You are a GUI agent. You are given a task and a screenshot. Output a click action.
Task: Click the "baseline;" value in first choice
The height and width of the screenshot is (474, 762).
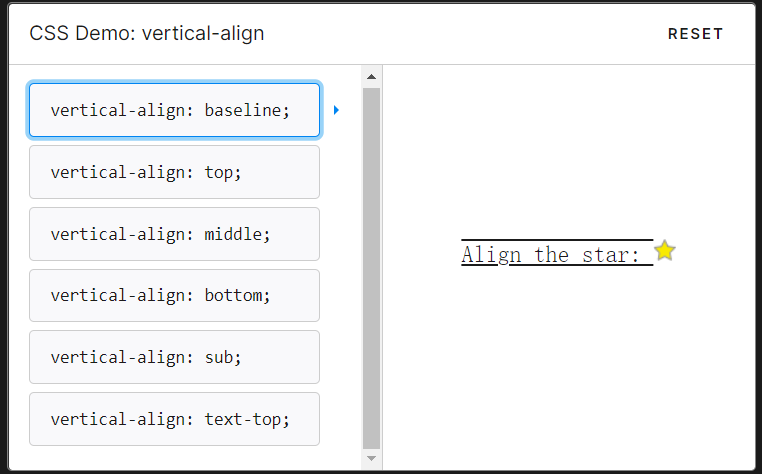pyautogui.click(x=247, y=110)
